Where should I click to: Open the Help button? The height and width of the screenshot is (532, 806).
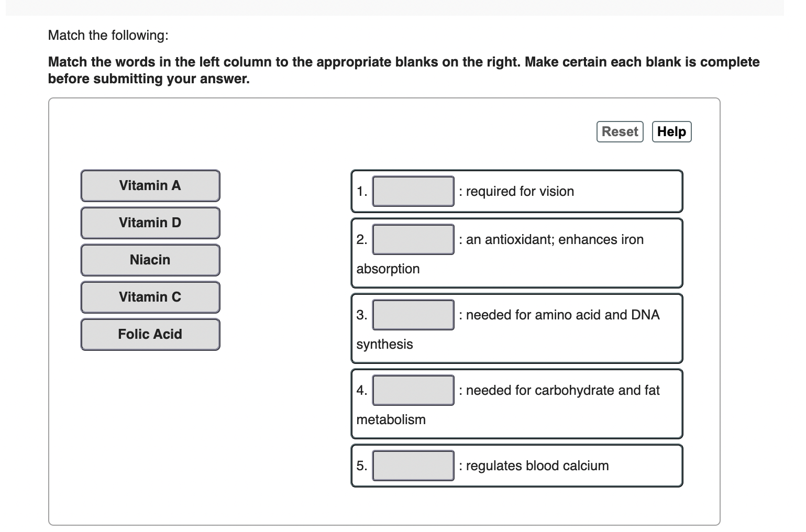[x=671, y=131]
